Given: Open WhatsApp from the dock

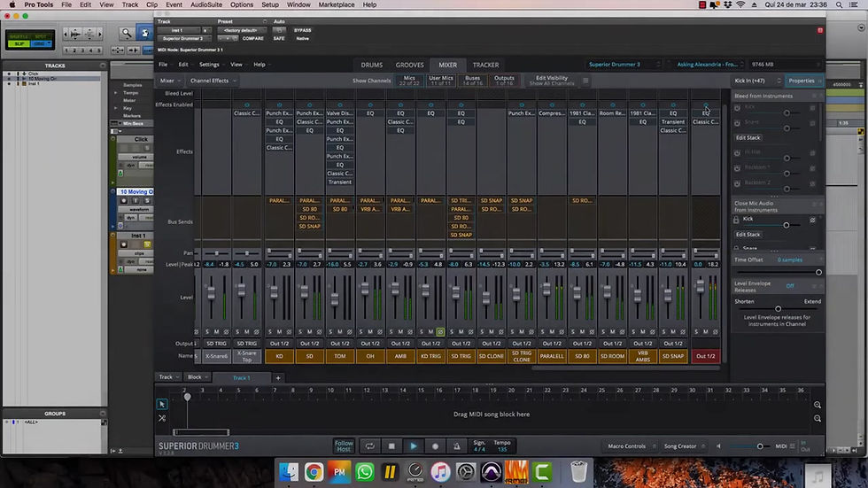Looking at the screenshot, I should pyautogui.click(x=365, y=472).
